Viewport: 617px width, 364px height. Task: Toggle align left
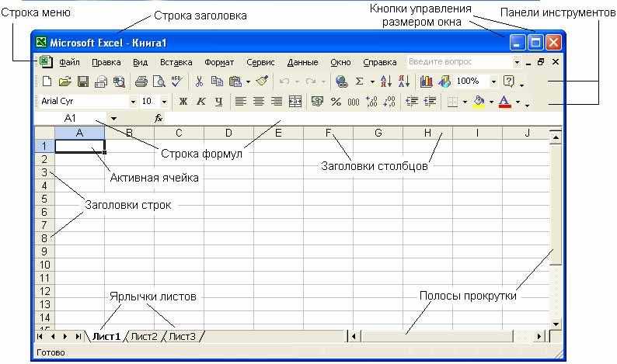point(240,102)
